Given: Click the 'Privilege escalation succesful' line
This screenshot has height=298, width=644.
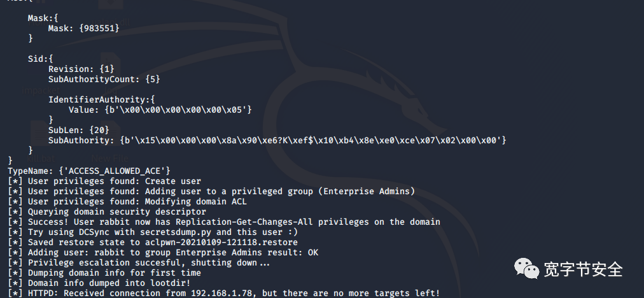Looking at the screenshot, I should [139, 262].
